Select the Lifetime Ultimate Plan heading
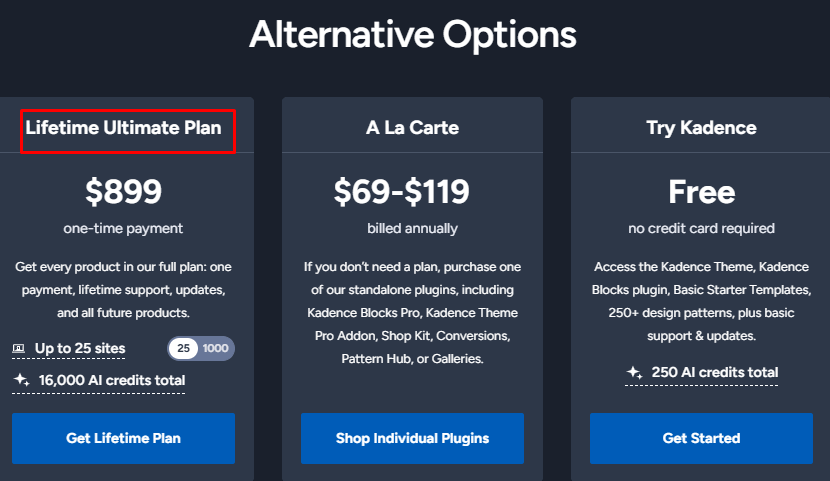 tap(124, 128)
